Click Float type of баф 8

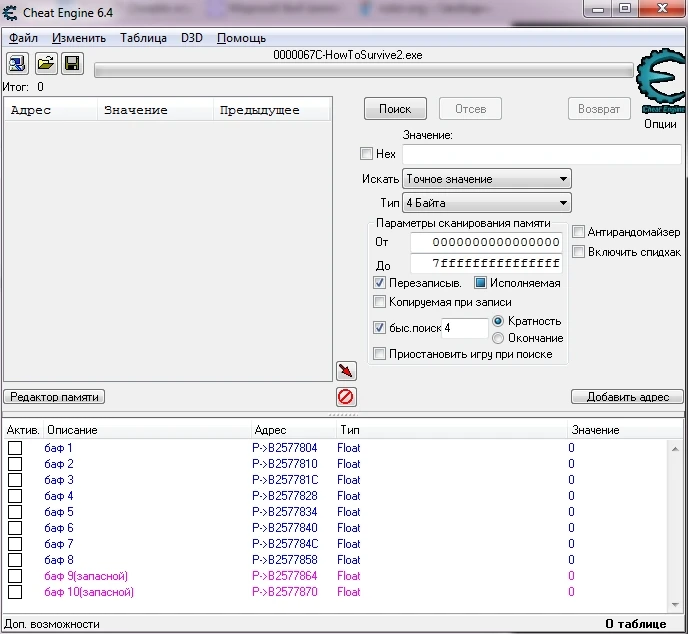(x=349, y=560)
